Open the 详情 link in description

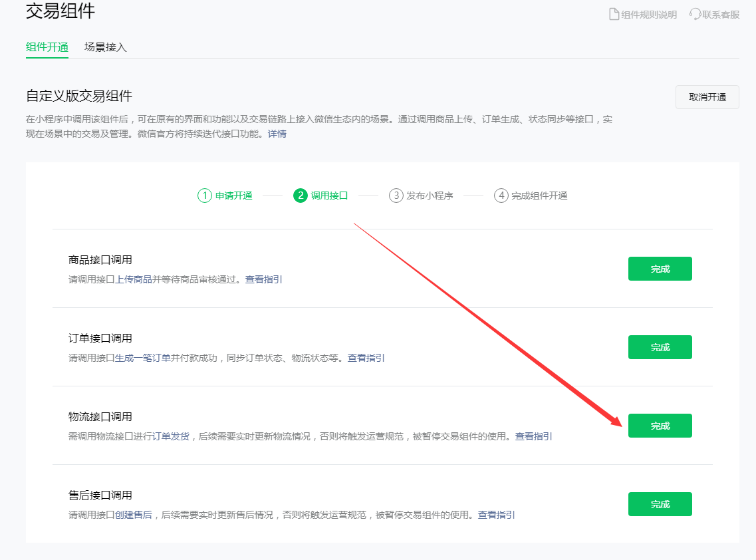coord(277,134)
